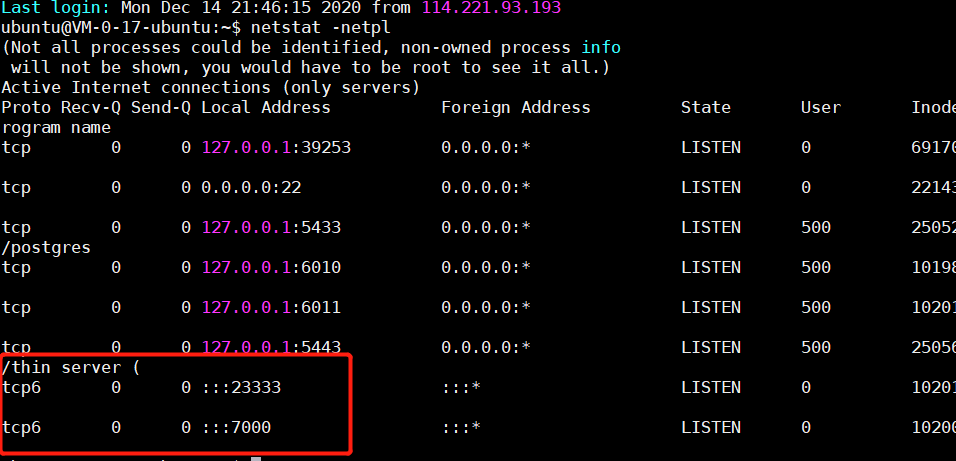Click LISTEN in the 127.0.0.1:6010 row
Viewport: 956px width, 461px height.
[711, 267]
